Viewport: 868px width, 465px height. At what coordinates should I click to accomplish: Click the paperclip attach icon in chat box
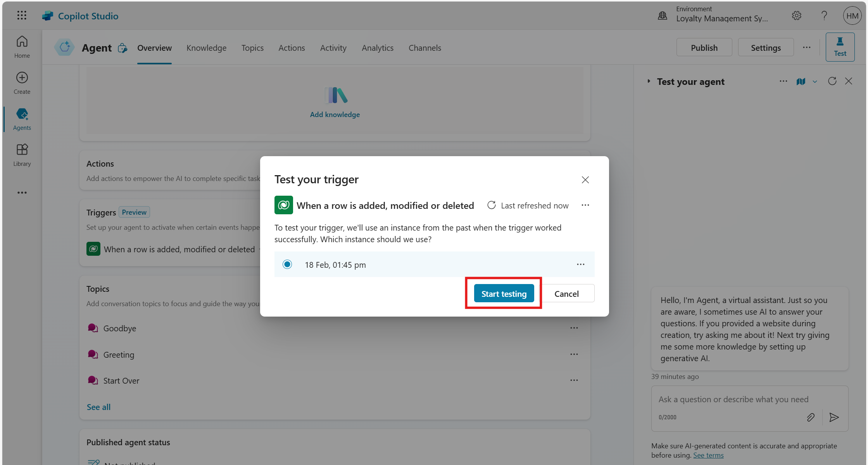(811, 417)
